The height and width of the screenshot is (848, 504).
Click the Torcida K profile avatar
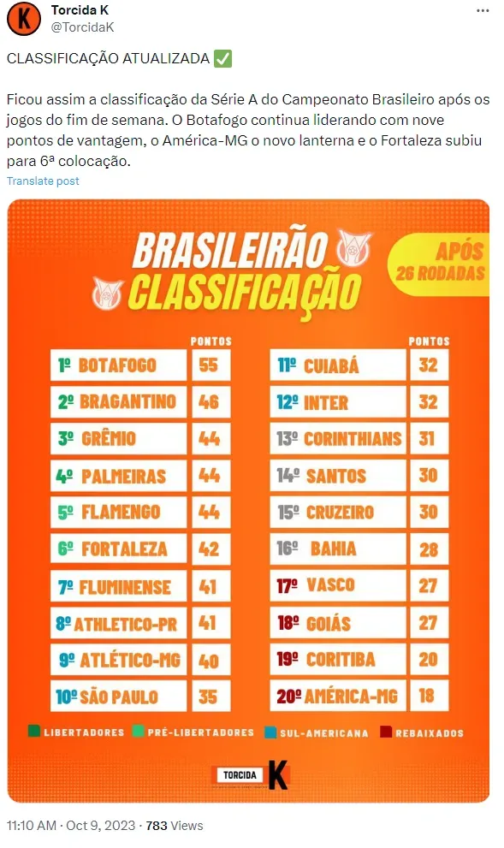point(24,18)
